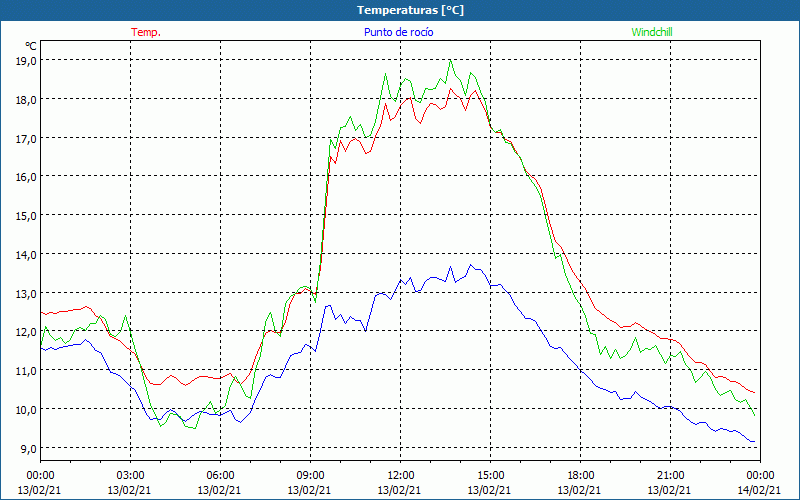Select the red Temp. legend label

[146, 32]
